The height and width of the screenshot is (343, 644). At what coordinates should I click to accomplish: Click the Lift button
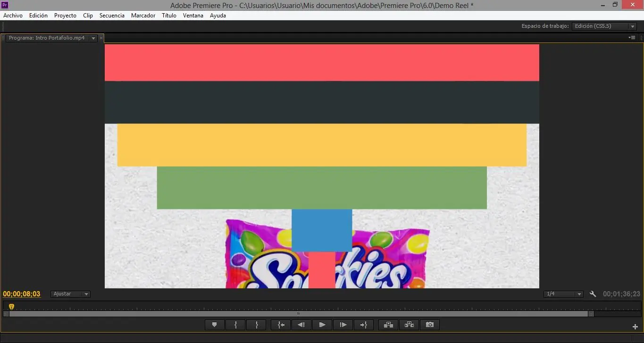click(388, 325)
